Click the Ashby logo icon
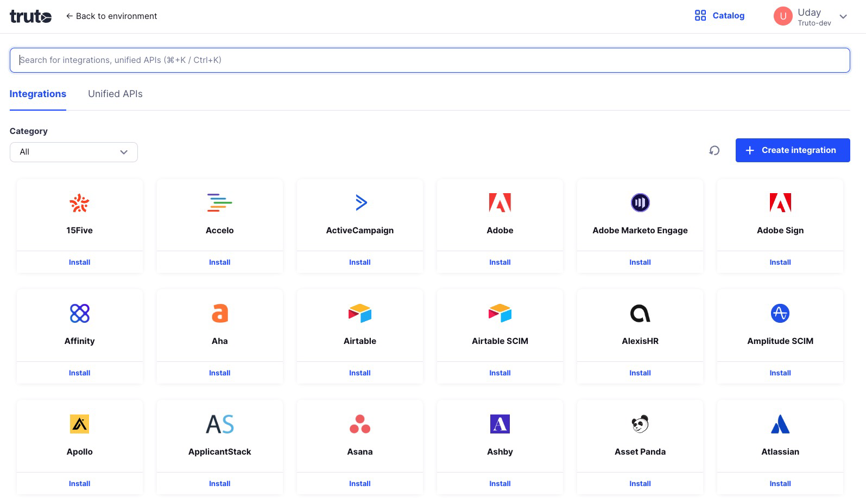This screenshot has height=504, width=866. pyautogui.click(x=500, y=424)
